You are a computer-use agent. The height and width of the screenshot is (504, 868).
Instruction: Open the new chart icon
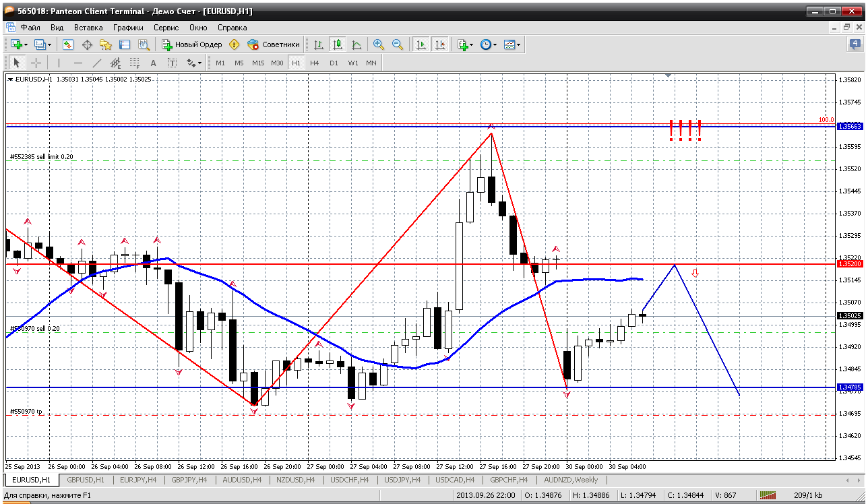pos(16,44)
